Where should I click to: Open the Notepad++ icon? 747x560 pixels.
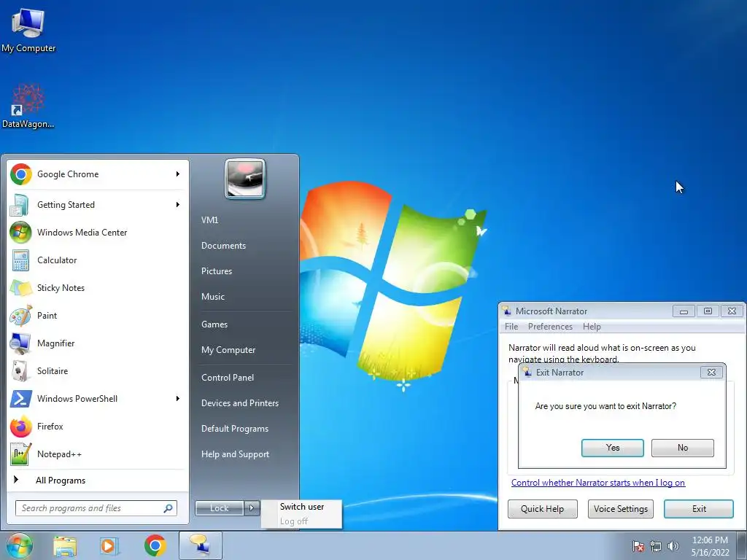point(21,454)
